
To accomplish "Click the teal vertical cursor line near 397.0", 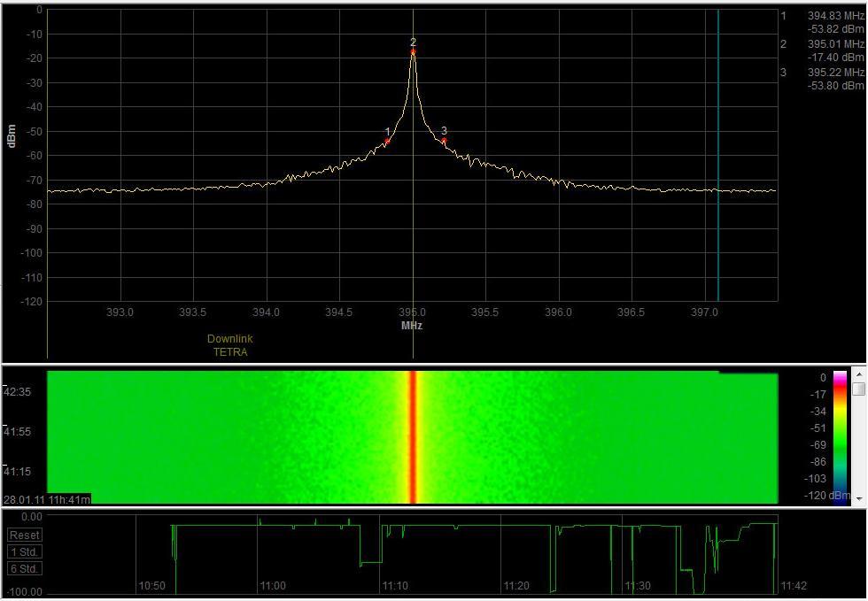I will [x=718, y=155].
